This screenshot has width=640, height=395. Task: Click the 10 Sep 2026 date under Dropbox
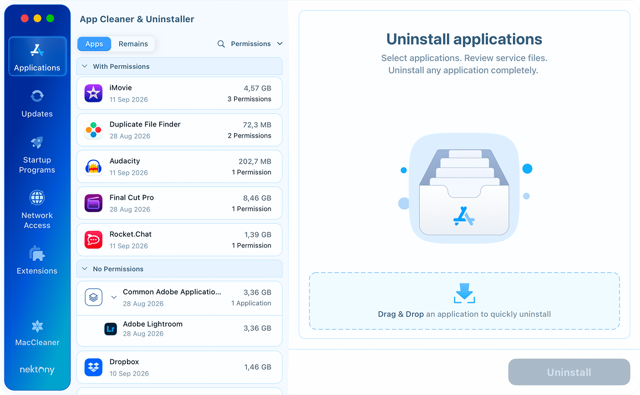[129, 374]
